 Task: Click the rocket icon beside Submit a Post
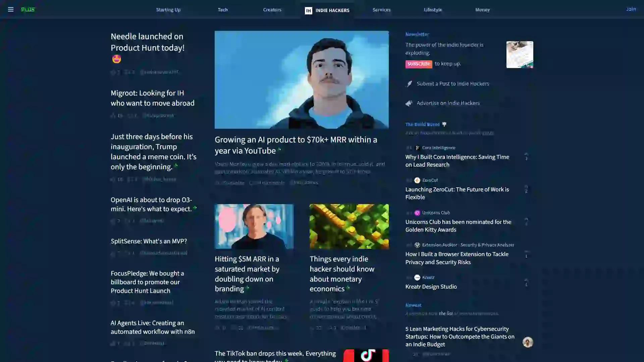[x=409, y=84]
